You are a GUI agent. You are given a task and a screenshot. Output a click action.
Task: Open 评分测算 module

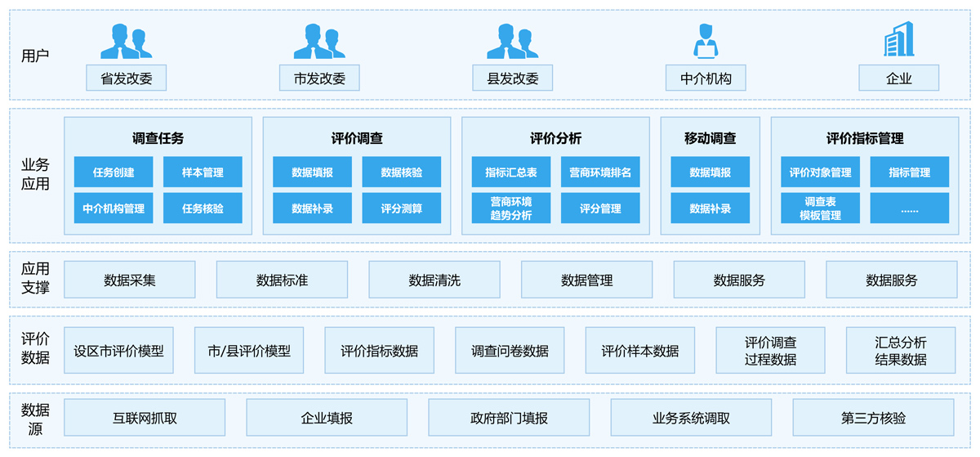(401, 208)
